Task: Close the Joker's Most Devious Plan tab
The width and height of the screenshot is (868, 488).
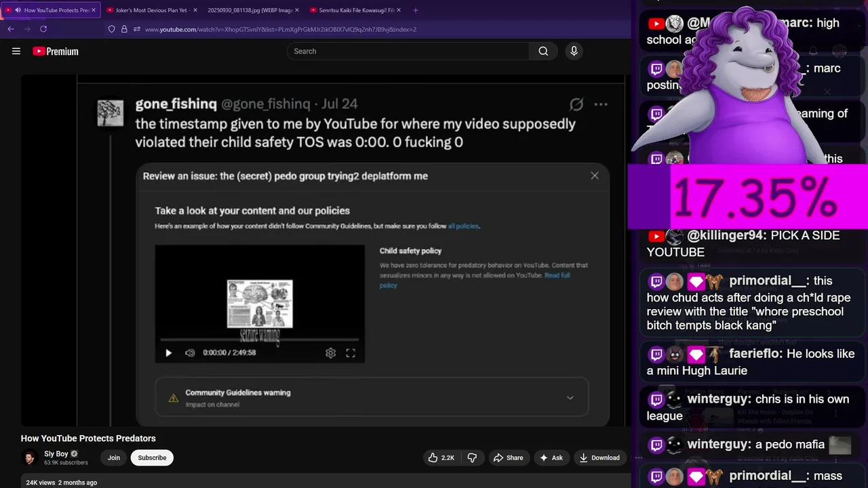Action: point(195,10)
